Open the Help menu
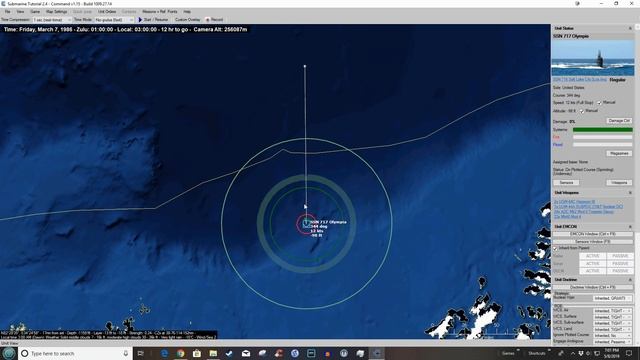This screenshot has height=360, width=640. (187, 11)
